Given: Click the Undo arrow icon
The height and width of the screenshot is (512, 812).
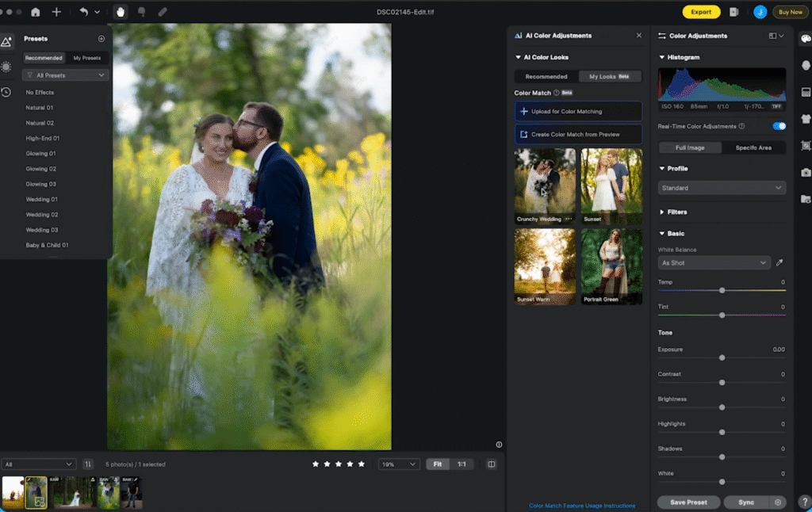Looking at the screenshot, I should pos(83,12).
